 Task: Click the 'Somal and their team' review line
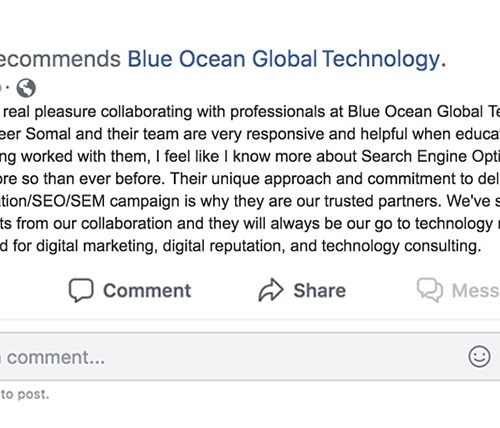pyautogui.click(x=250, y=134)
